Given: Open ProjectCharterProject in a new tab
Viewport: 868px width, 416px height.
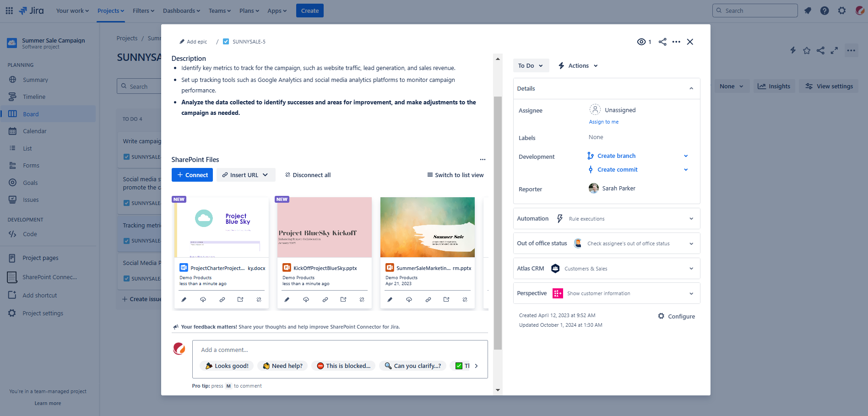Looking at the screenshot, I should [x=240, y=299].
